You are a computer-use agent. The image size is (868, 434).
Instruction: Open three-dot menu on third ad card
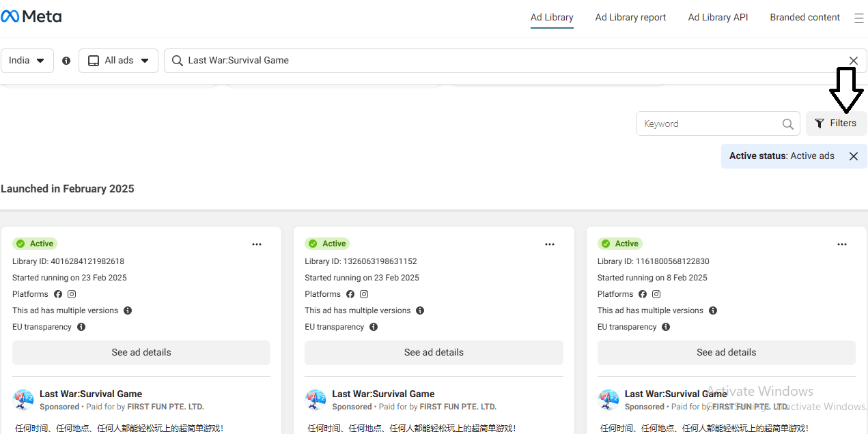click(x=842, y=244)
